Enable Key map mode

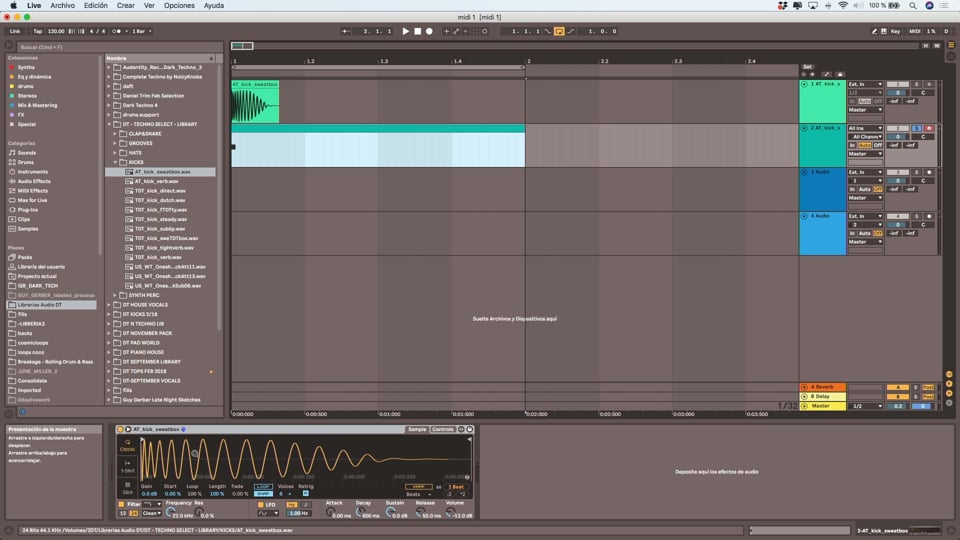point(895,31)
